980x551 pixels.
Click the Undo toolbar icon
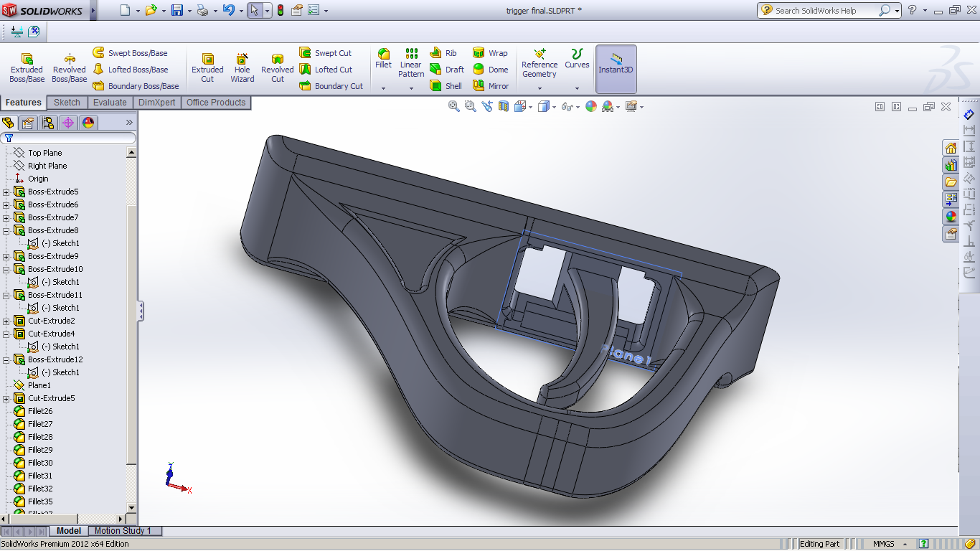[x=228, y=10]
